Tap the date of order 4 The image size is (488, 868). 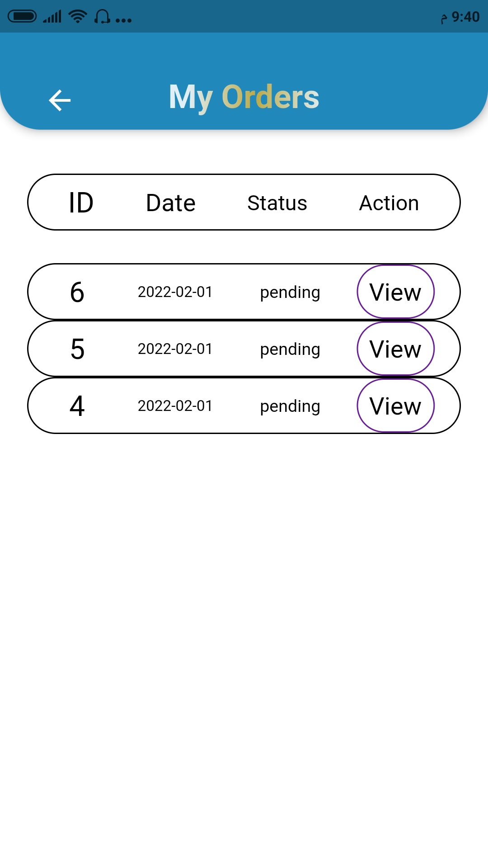[x=175, y=406]
